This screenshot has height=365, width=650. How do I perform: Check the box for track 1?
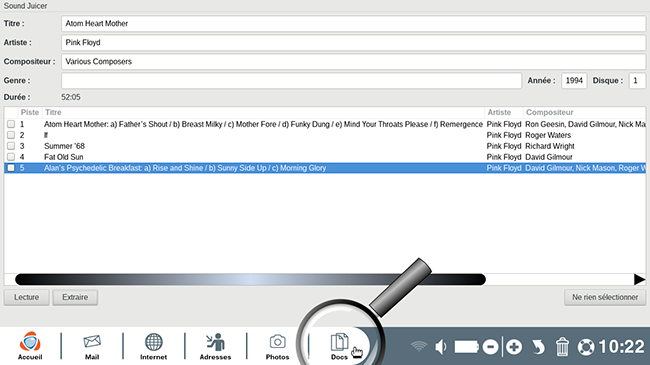pyautogui.click(x=11, y=124)
